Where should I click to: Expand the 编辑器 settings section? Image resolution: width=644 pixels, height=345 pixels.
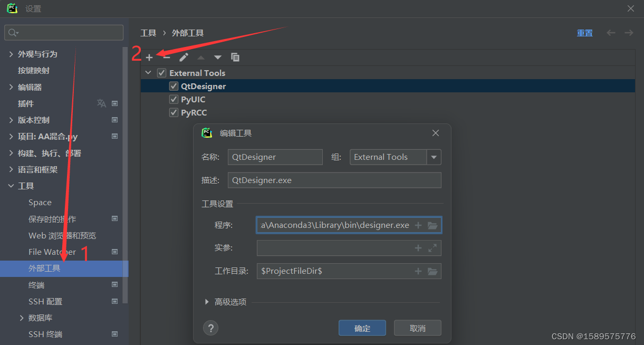click(11, 87)
